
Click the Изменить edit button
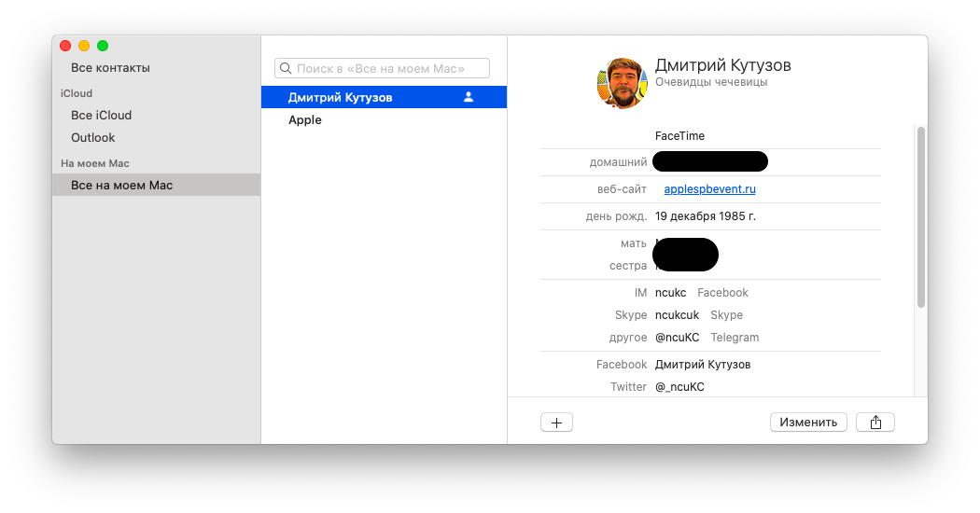(x=808, y=423)
